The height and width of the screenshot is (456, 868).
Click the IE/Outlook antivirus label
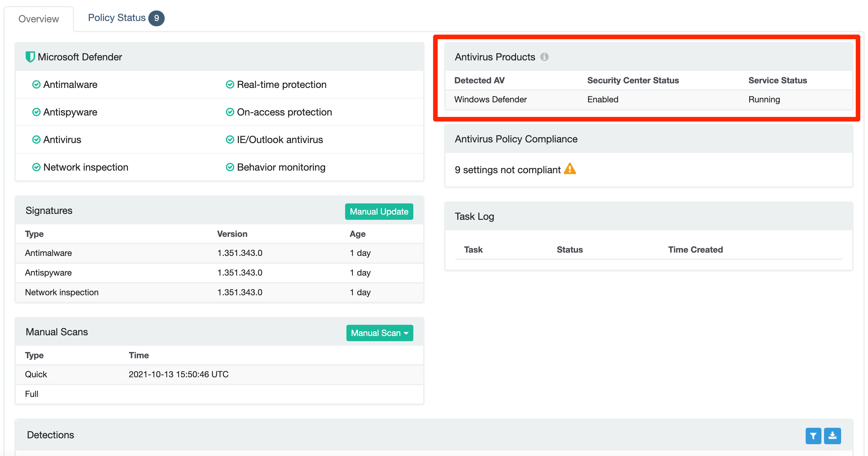coord(280,139)
